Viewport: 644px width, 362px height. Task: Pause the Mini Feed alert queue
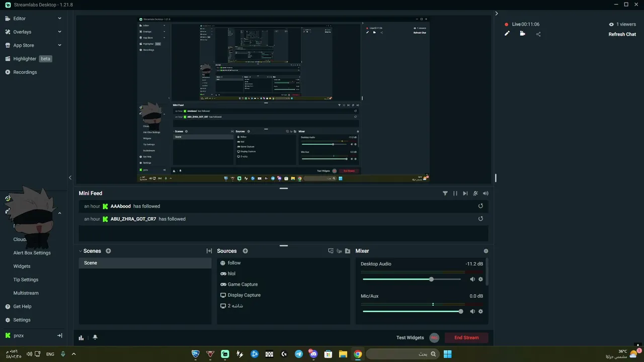pos(455,193)
